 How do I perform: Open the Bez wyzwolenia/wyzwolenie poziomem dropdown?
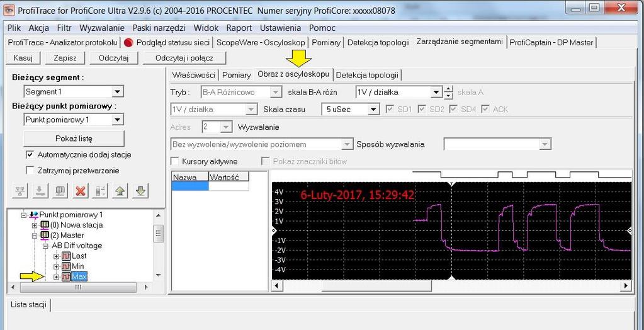(x=347, y=144)
